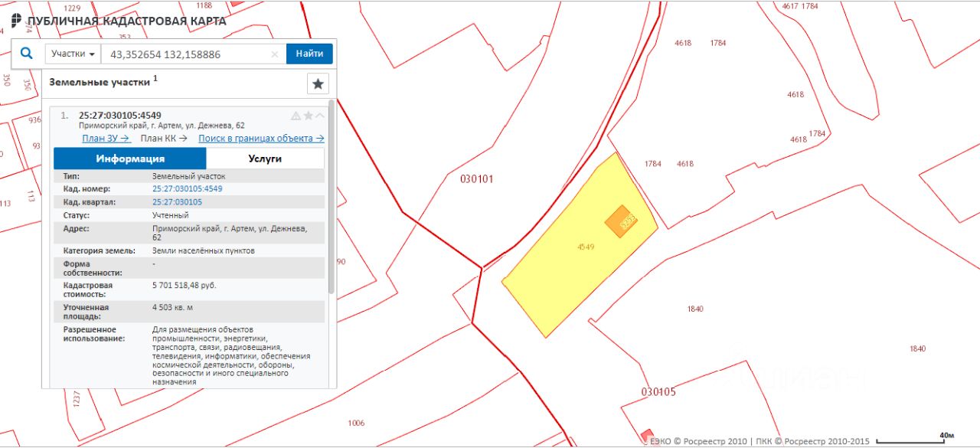Select the Земельный участок type value

coord(189,176)
